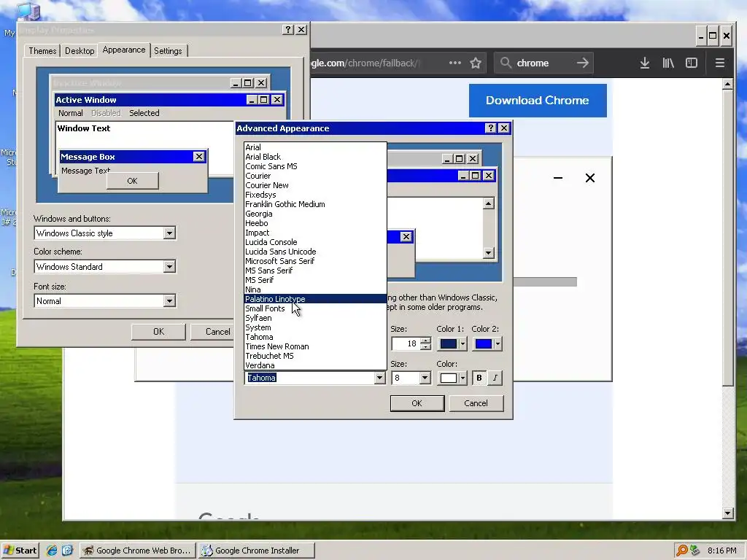The image size is (747, 560).
Task: Click Firefox page scrollbar down arrow
Action: 727,513
